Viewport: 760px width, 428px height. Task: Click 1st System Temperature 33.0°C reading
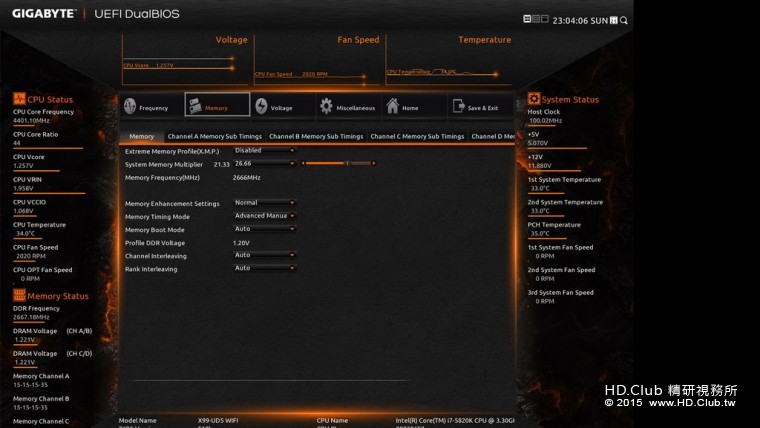(540, 188)
